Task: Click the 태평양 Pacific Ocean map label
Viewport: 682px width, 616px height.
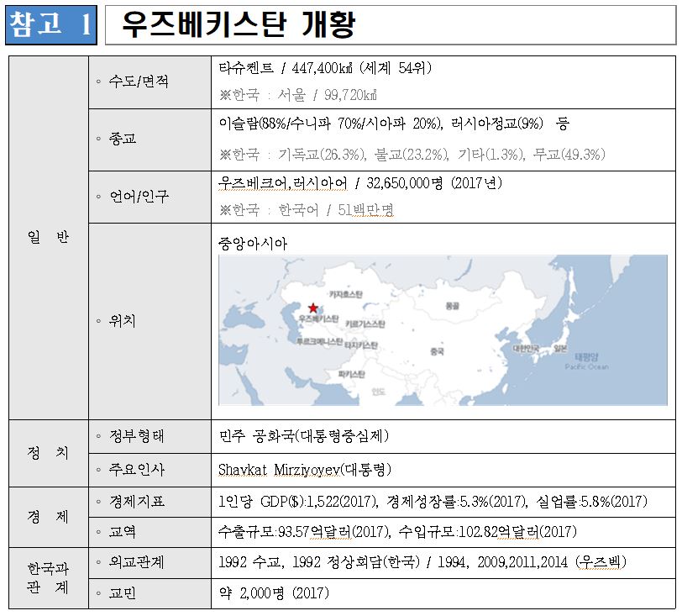Action: (586, 361)
